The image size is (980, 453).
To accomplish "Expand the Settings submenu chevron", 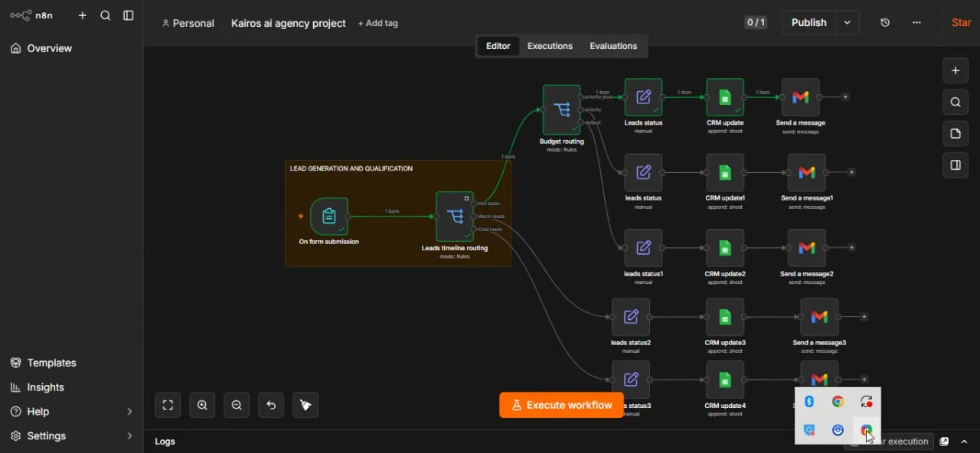I will pyautogui.click(x=129, y=436).
